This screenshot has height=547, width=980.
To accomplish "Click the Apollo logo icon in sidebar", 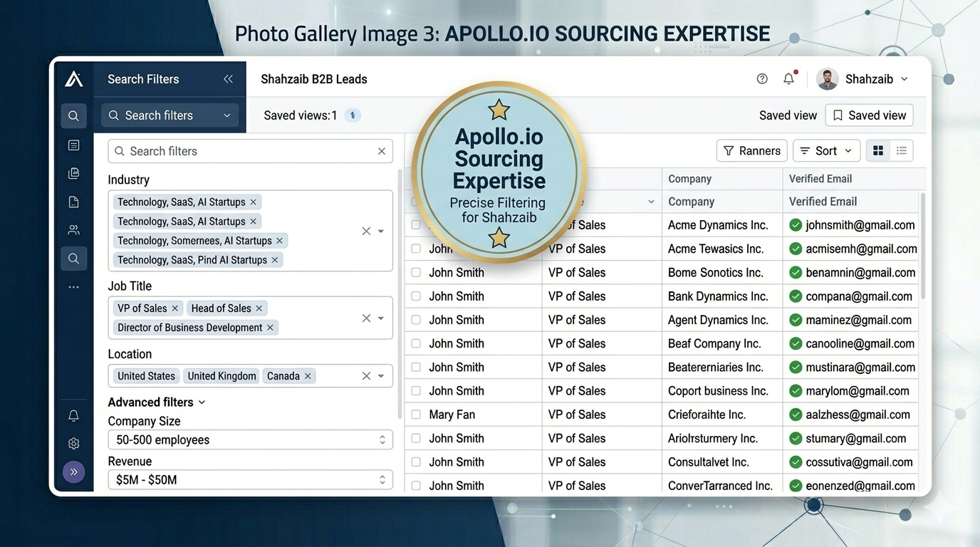I will (73, 79).
